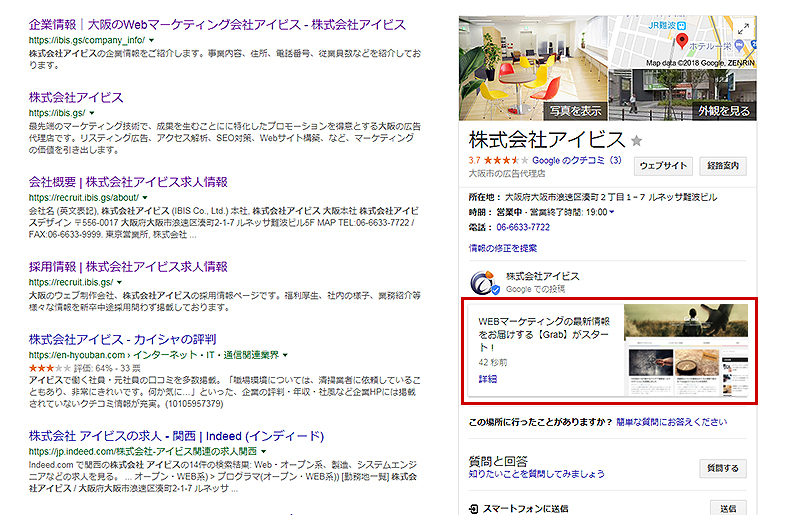Open dropdown arrow beside en-hyouban.com URL
The width and height of the screenshot is (790, 515).
coord(285,355)
